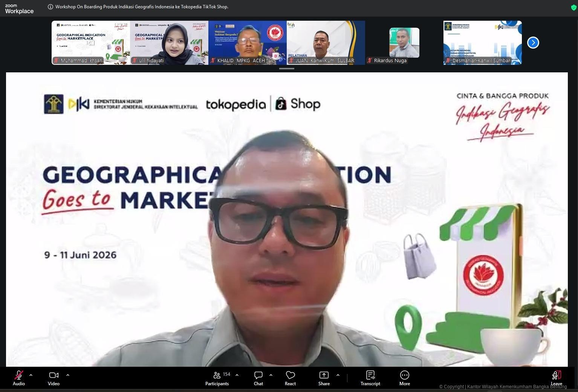Select Muhammad Ikhsan's video thumbnail

[91, 43]
